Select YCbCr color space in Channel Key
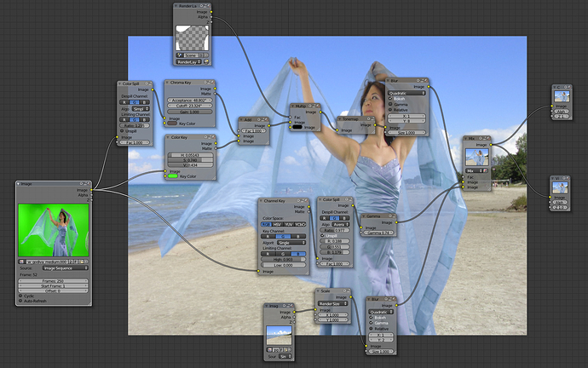 click(300, 224)
